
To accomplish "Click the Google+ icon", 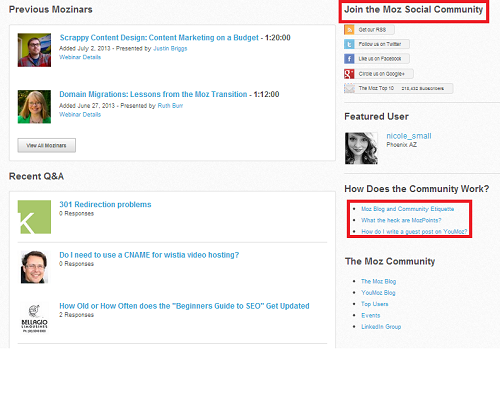I will [349, 74].
